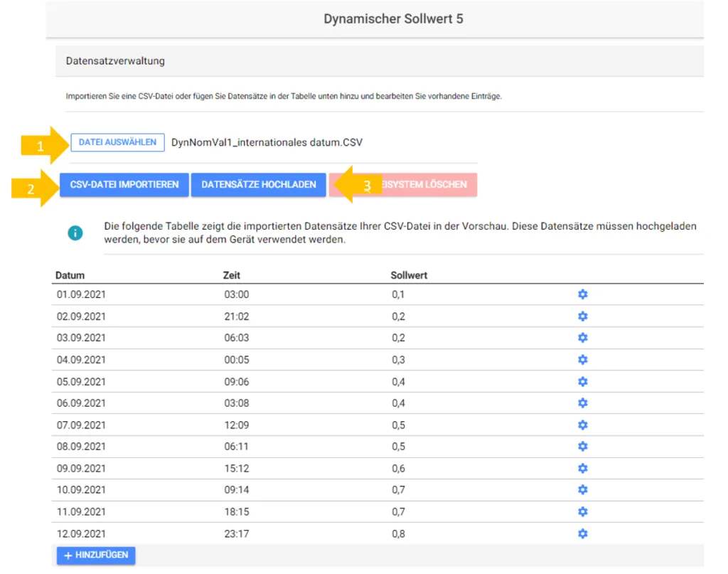Image resolution: width=728 pixels, height=574 pixels.
Task: Add a new record with Hinzufügen
Action: click(x=96, y=555)
